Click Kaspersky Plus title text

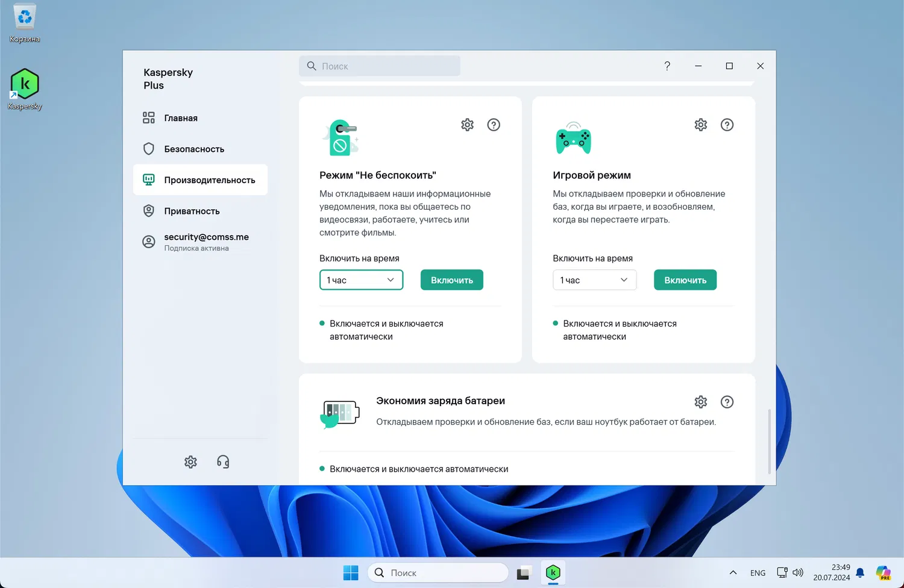[168, 79]
